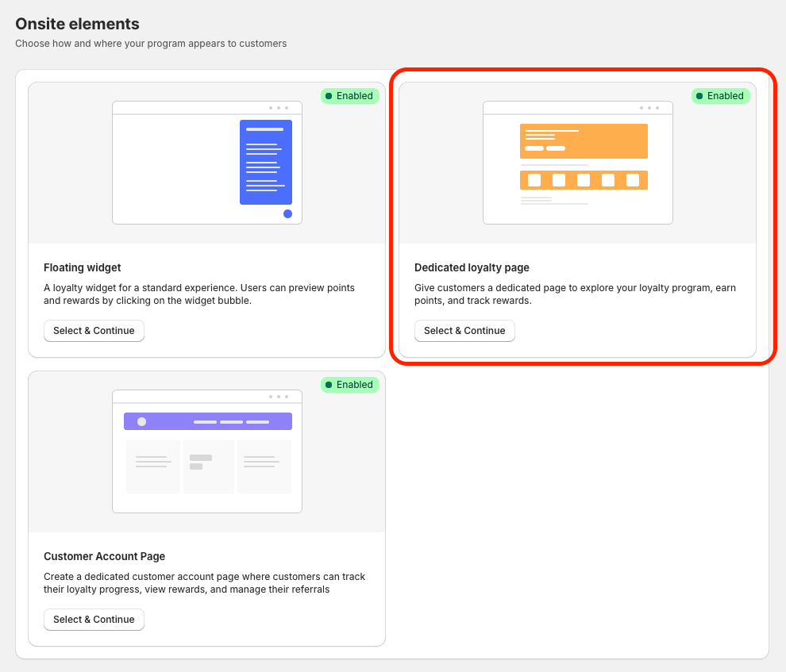This screenshot has height=672, width=786.
Task: Click Select & Continue under Floating widget
Action: tap(94, 331)
